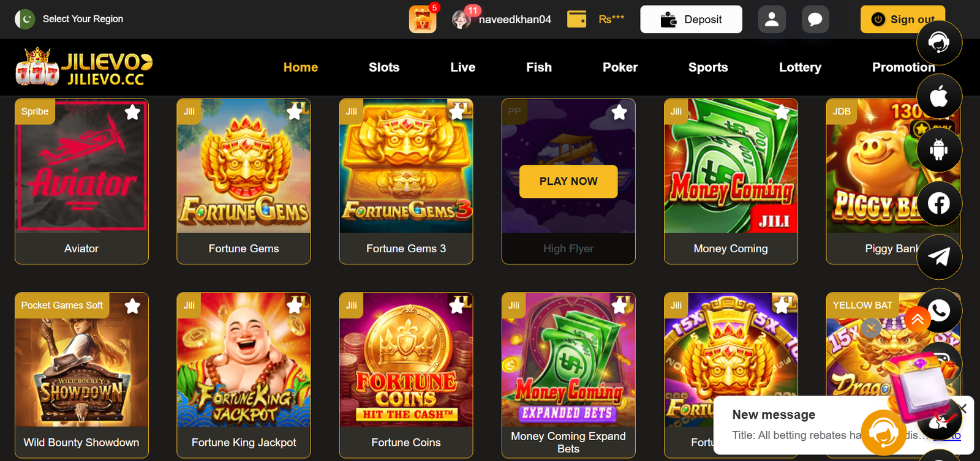Close the New message notification popup

pyautogui.click(x=962, y=408)
